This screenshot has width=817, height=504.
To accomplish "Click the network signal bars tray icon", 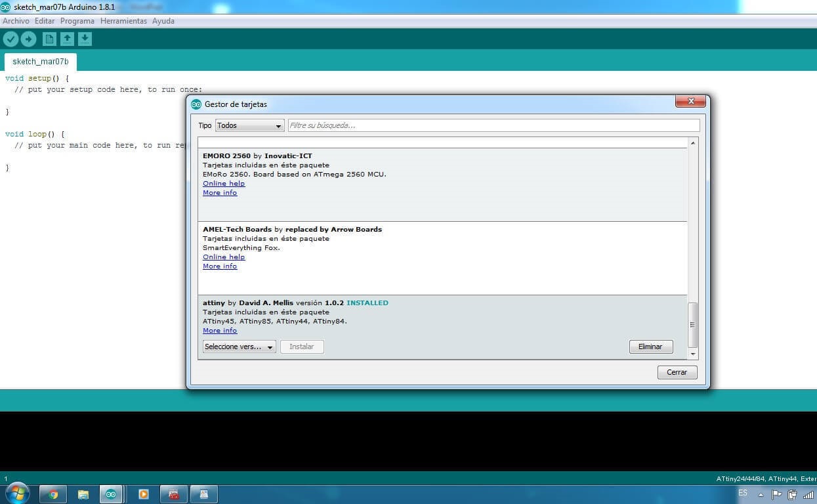I will tap(808, 495).
